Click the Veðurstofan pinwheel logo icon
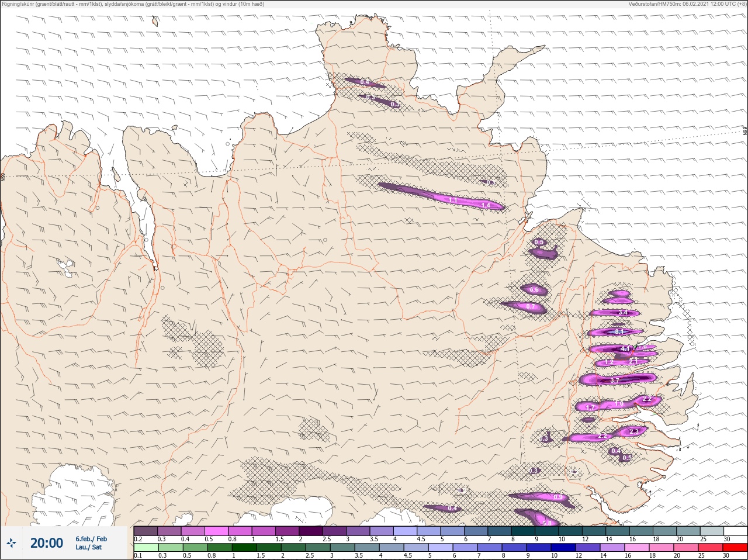 click(x=11, y=542)
